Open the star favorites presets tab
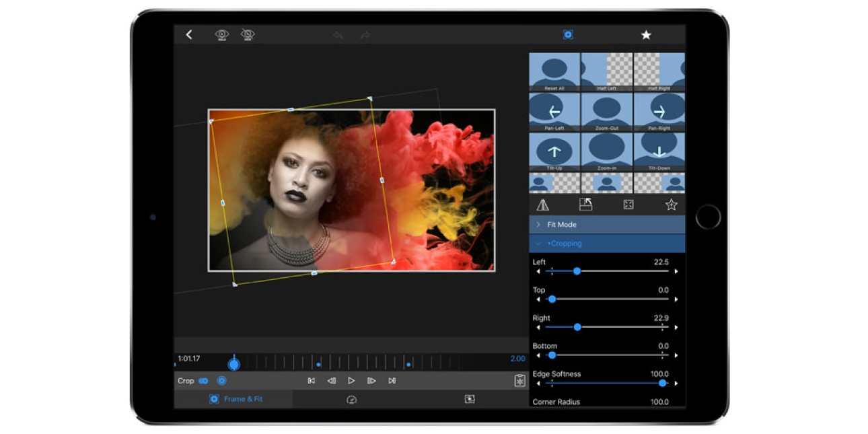This screenshot has width=868, height=434. pyautogui.click(x=645, y=35)
